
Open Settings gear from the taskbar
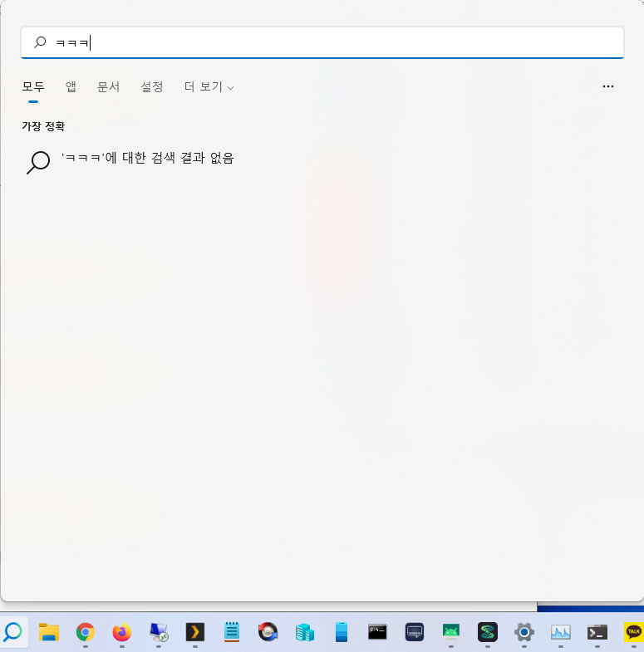524,632
